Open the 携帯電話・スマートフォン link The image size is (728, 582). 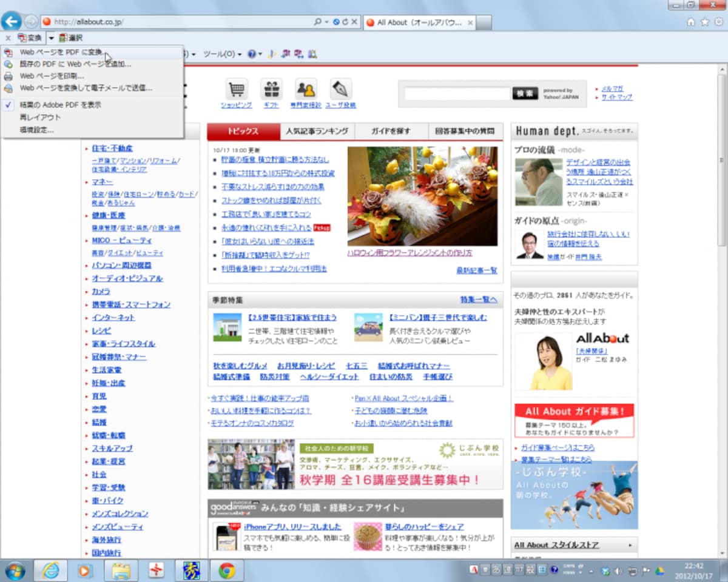pos(131,304)
